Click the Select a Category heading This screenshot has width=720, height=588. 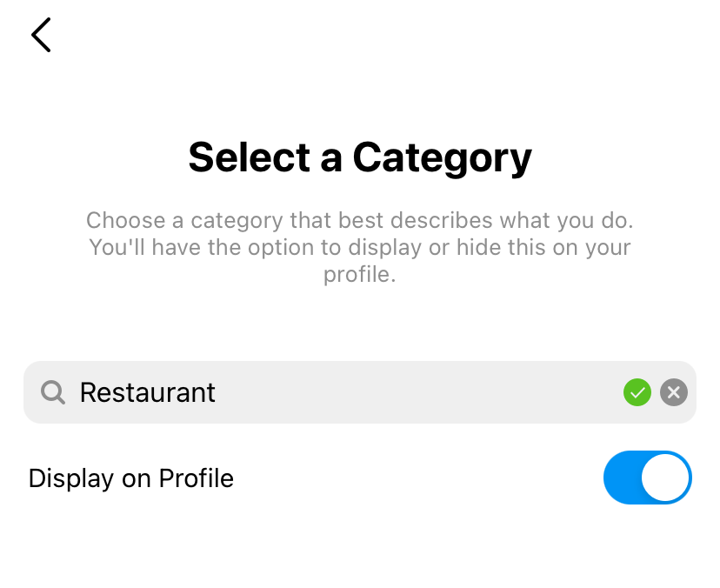click(x=360, y=157)
